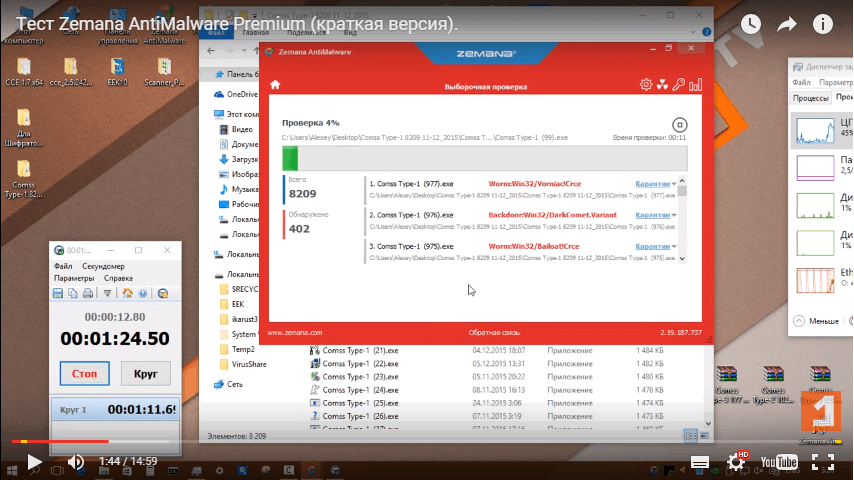Click the stopwatch clock icon in toolbar

coord(162,293)
